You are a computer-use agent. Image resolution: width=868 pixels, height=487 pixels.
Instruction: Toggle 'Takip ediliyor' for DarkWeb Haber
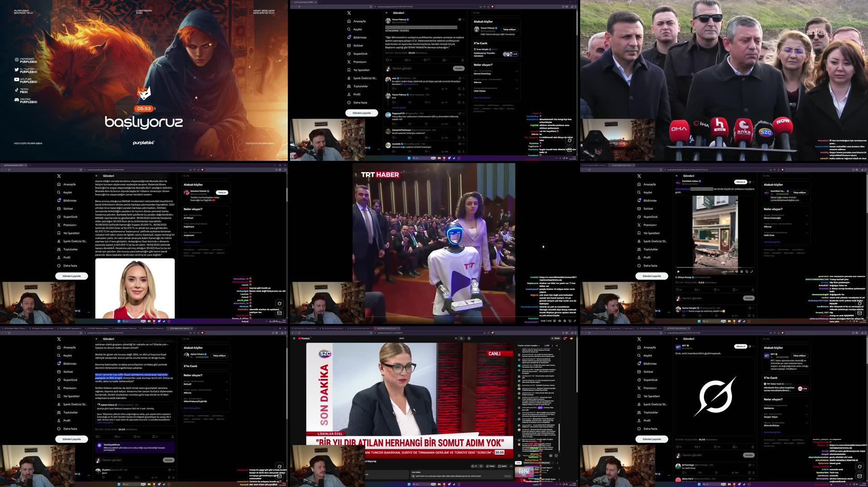click(x=799, y=193)
